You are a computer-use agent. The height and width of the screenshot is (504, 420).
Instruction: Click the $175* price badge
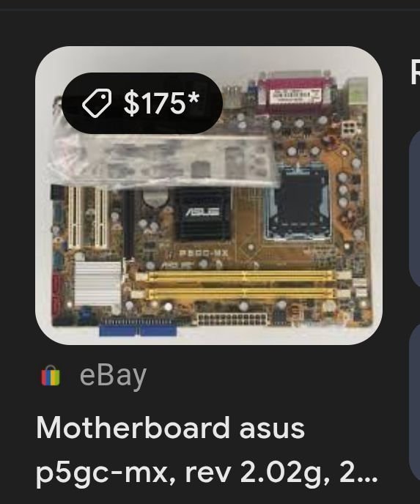point(141,103)
